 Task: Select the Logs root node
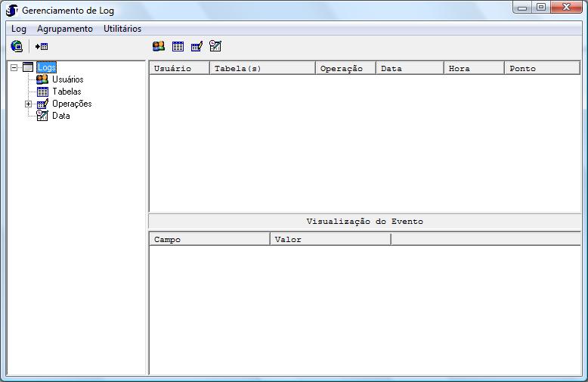(47, 67)
